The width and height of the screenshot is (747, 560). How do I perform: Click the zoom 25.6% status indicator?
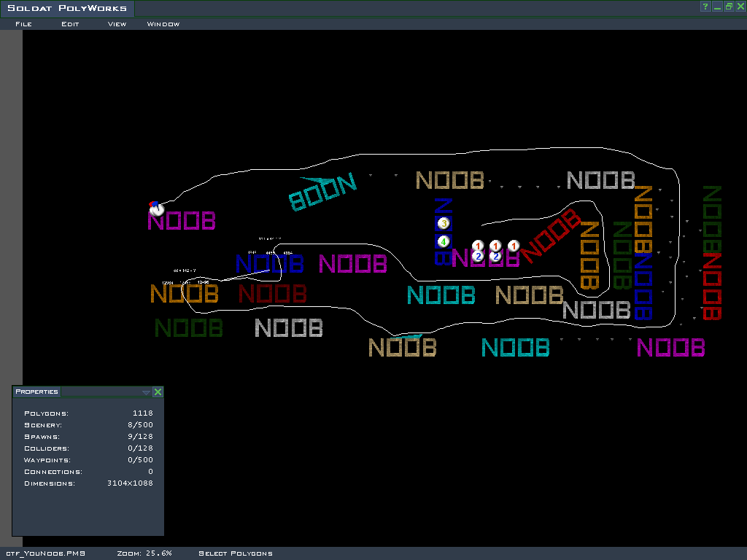click(144, 553)
